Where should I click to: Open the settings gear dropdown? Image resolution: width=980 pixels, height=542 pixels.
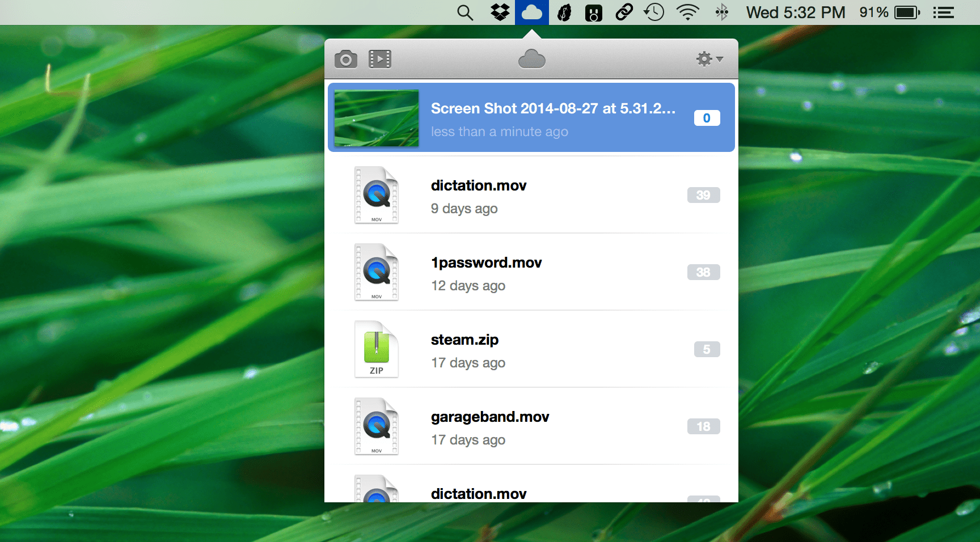pyautogui.click(x=704, y=58)
